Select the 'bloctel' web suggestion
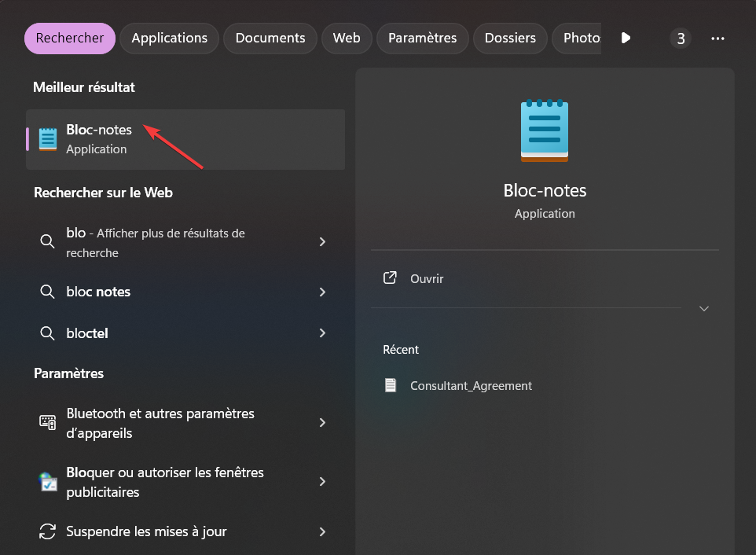 point(185,333)
